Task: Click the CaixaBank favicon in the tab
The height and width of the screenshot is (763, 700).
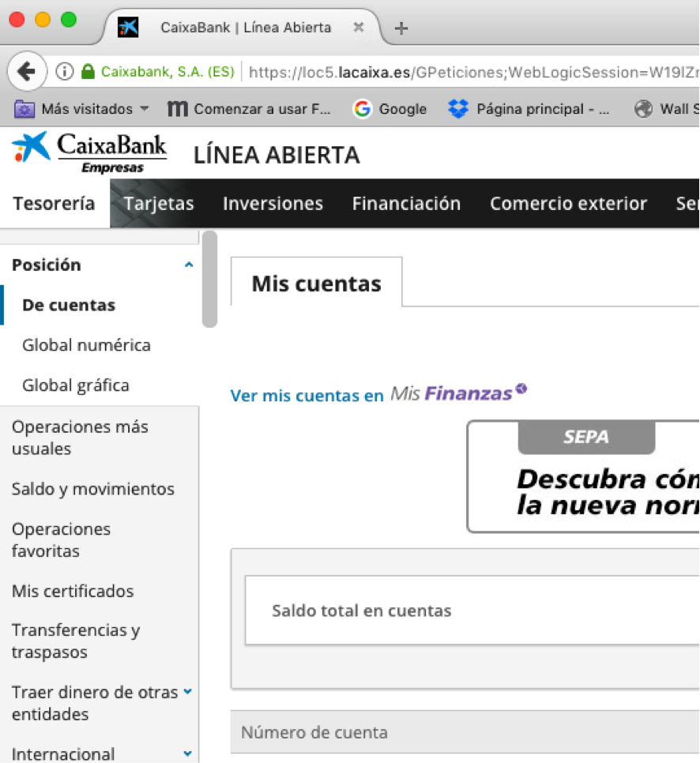Action: [x=128, y=27]
